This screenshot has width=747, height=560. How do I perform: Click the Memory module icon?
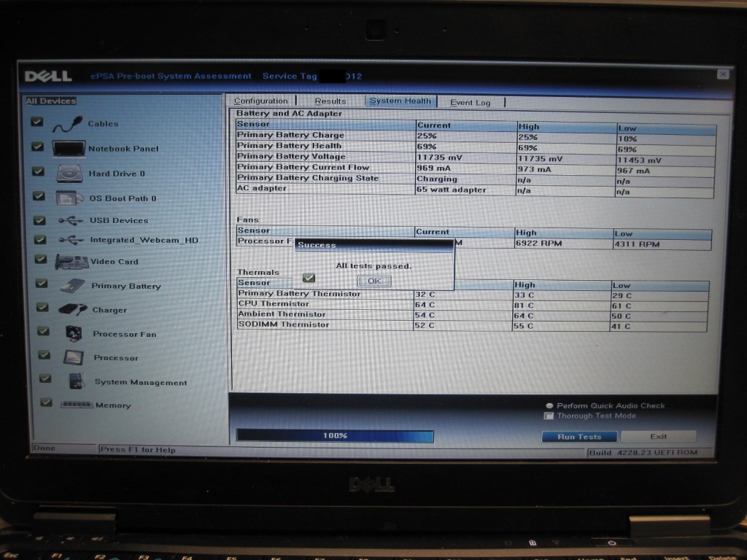(x=76, y=405)
